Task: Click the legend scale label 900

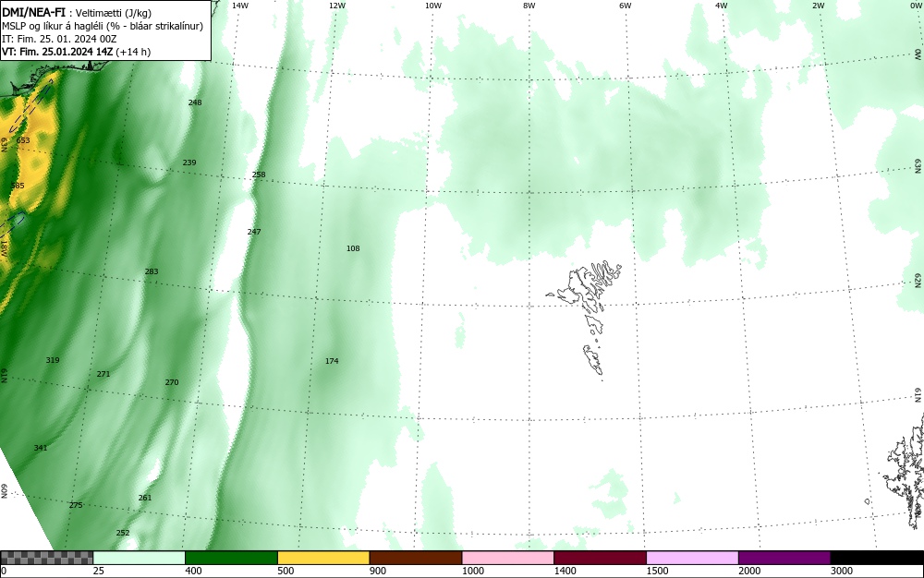Action: [378, 571]
